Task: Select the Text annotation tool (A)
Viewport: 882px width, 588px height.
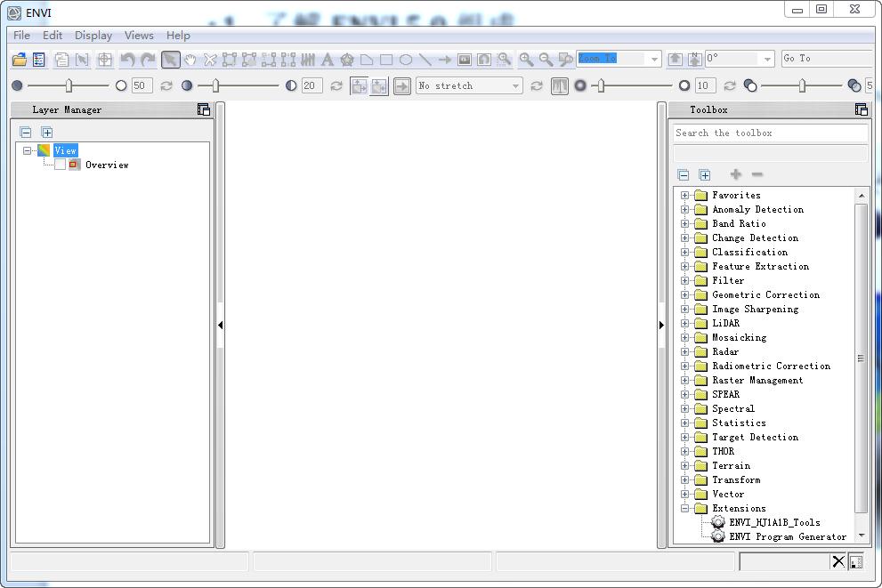Action: point(328,59)
